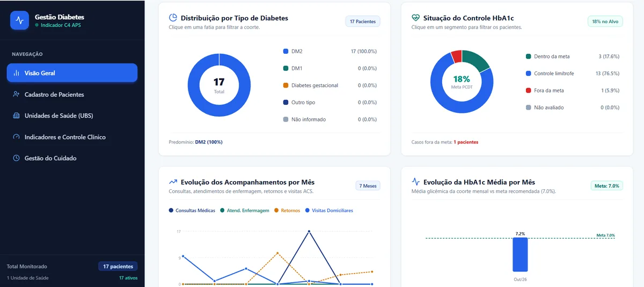The image size is (644, 287).
Task: Click the 17 Pacientes badge
Action: [363, 21]
